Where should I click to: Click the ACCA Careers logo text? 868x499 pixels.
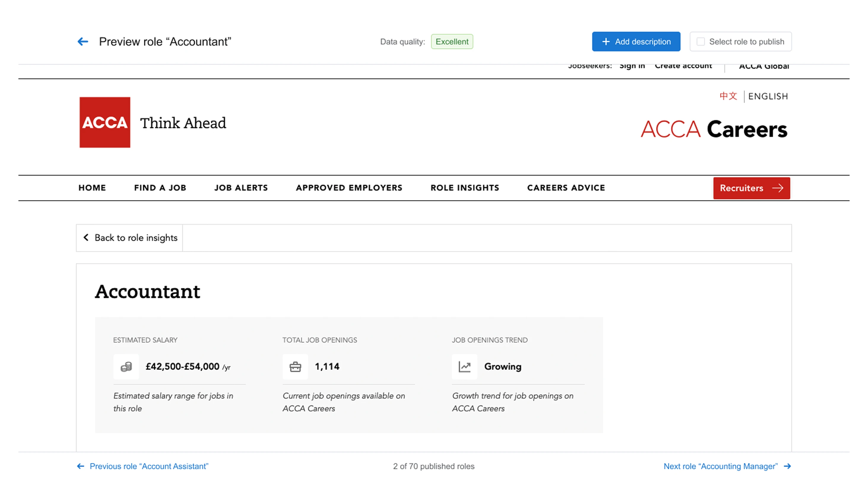[714, 129]
